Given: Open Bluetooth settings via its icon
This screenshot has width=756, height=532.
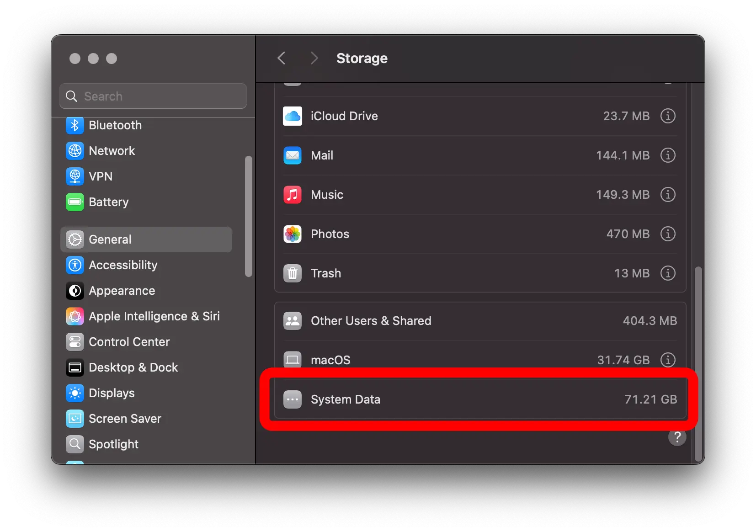Looking at the screenshot, I should (75, 125).
